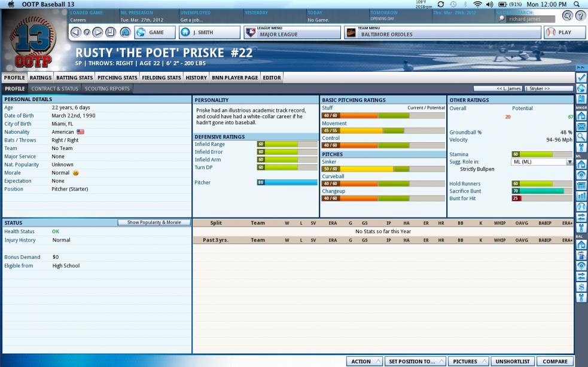Open the GAME menu
The image size is (588, 367).
point(155,33)
